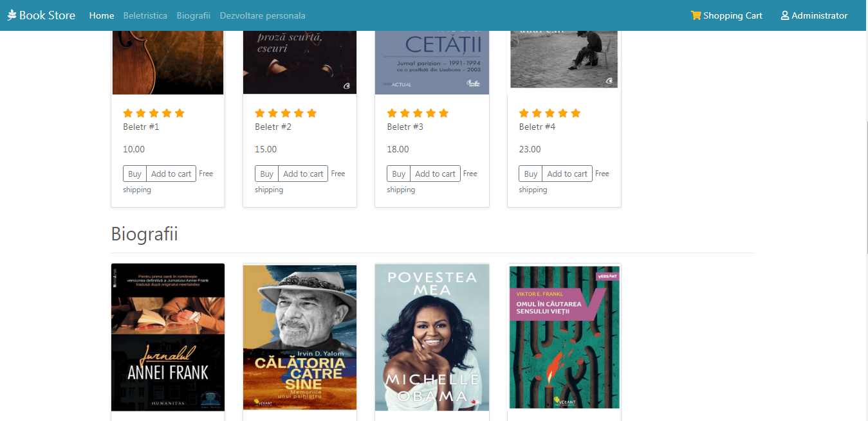The width and height of the screenshot is (868, 421).
Task: Click the first star rating on Beletr #1
Action: click(x=128, y=113)
